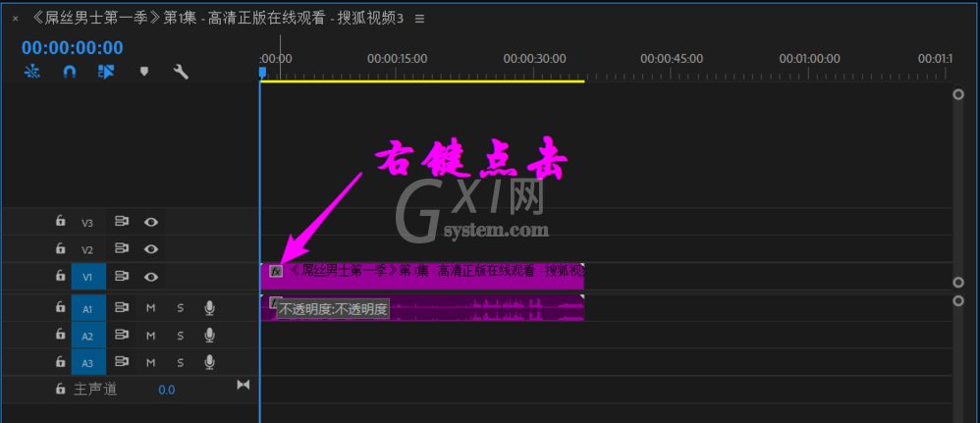Click the master track output bowtie icon
The width and height of the screenshot is (980, 423).
[x=244, y=385]
